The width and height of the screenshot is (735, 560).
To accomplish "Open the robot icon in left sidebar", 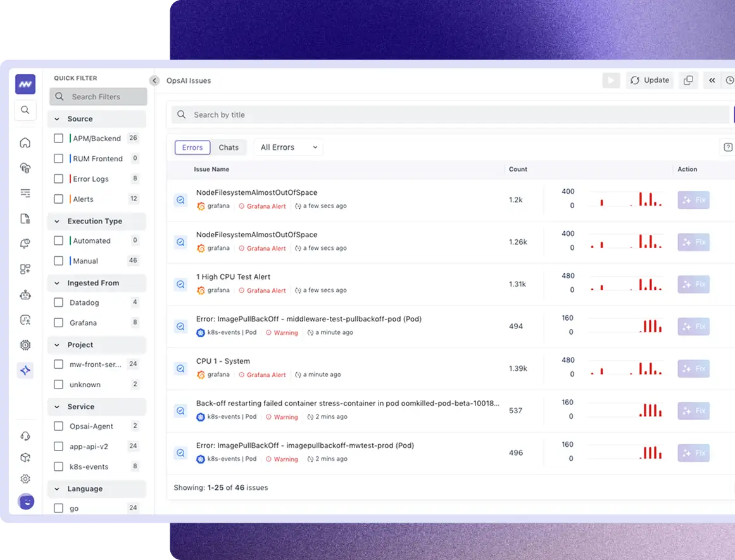I will (x=25, y=294).
